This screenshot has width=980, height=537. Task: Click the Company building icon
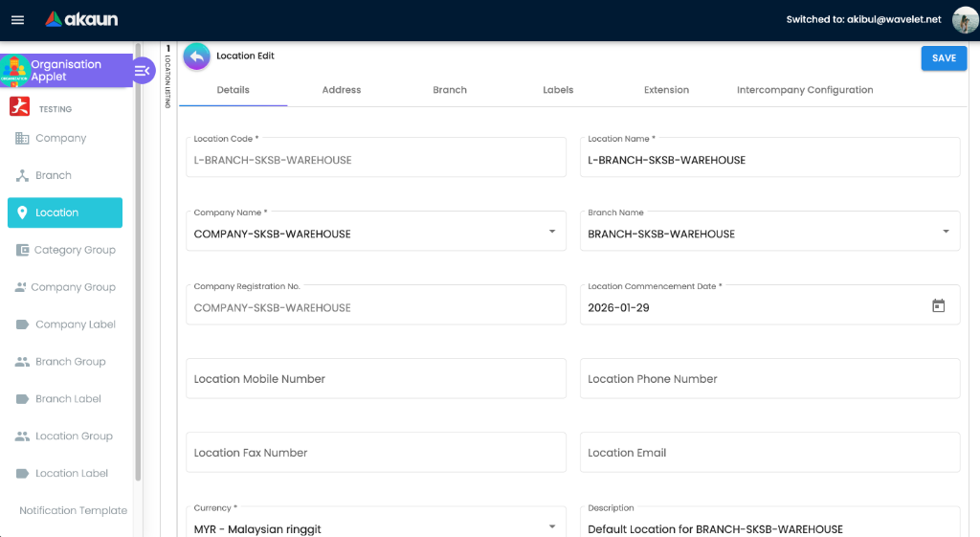(22, 138)
